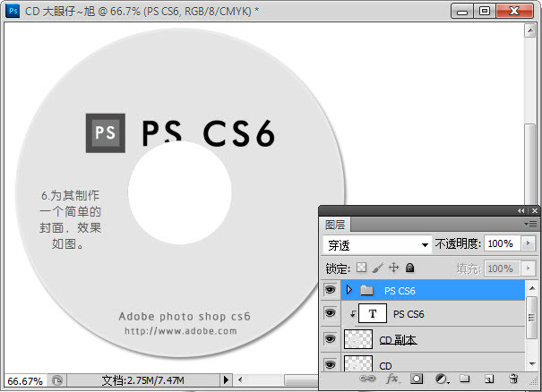Screen dimensions: 542x392
Task: Open the opacity slider arrow
Action: (x=528, y=243)
